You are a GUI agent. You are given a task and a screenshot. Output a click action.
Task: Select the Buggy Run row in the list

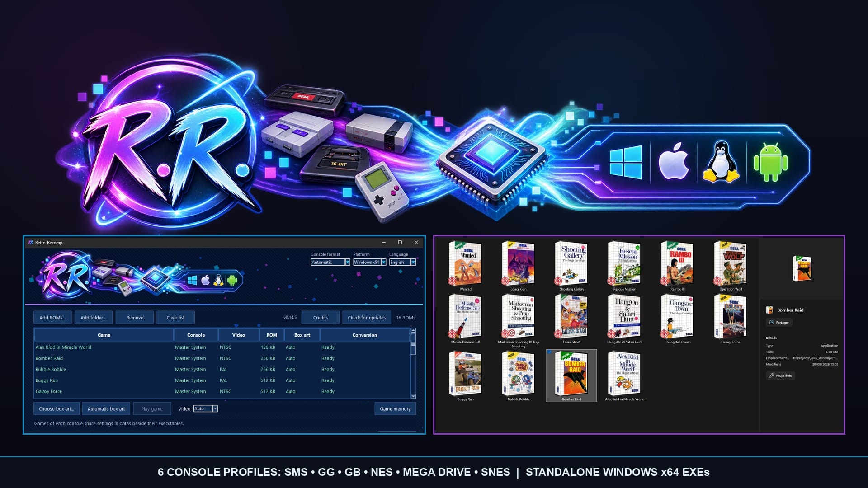pos(222,380)
